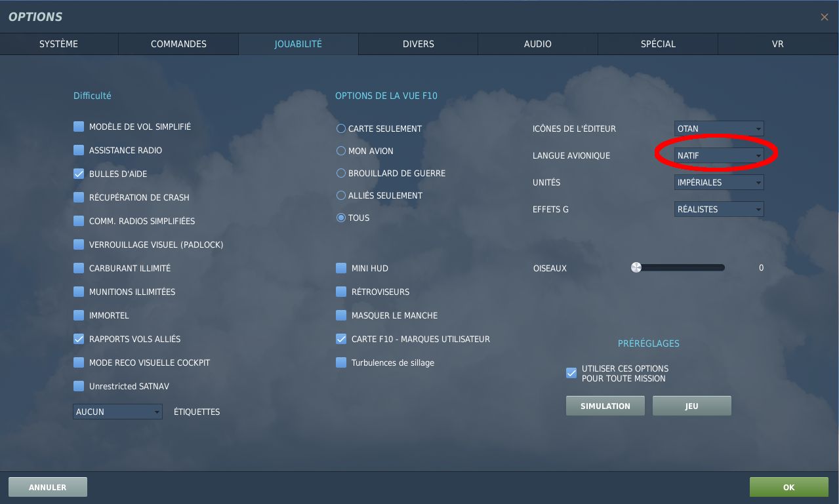This screenshot has width=839, height=504.
Task: Open the Étiquettes dropdown set to Aucun
Action: click(x=117, y=412)
